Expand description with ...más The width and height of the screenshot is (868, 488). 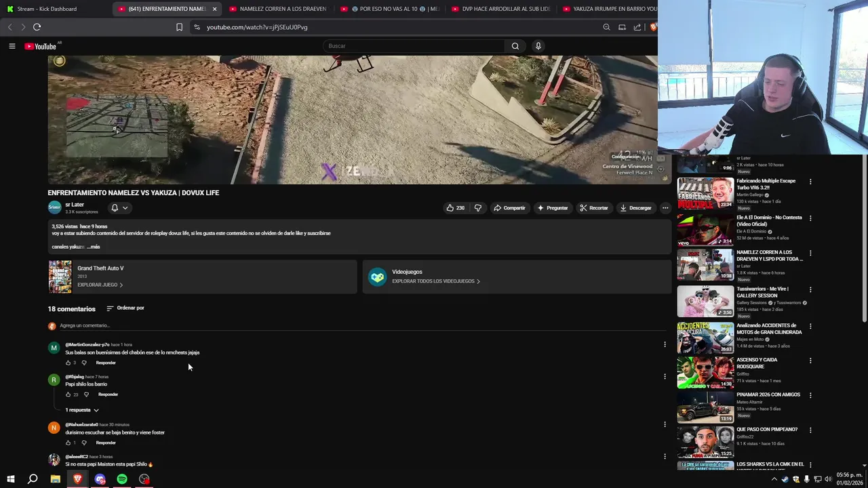pyautogui.click(x=94, y=247)
